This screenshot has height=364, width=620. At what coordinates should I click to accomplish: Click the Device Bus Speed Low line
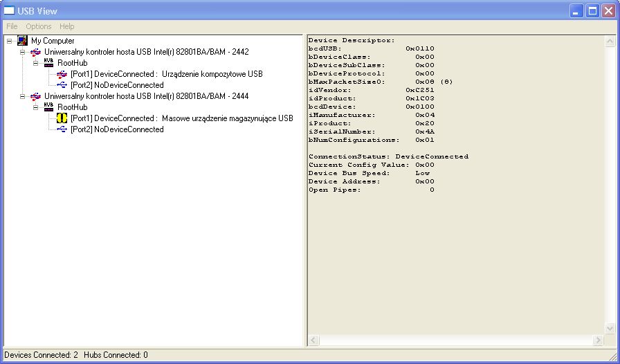(x=369, y=173)
